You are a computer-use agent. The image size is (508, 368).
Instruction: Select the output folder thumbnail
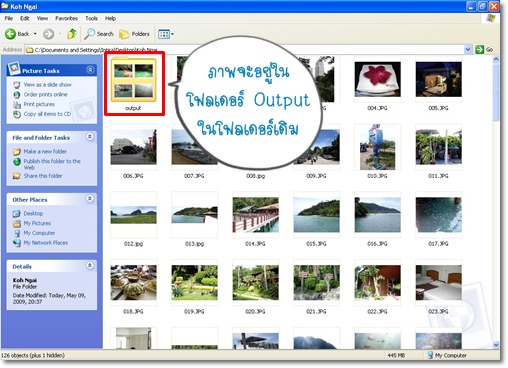[x=134, y=83]
